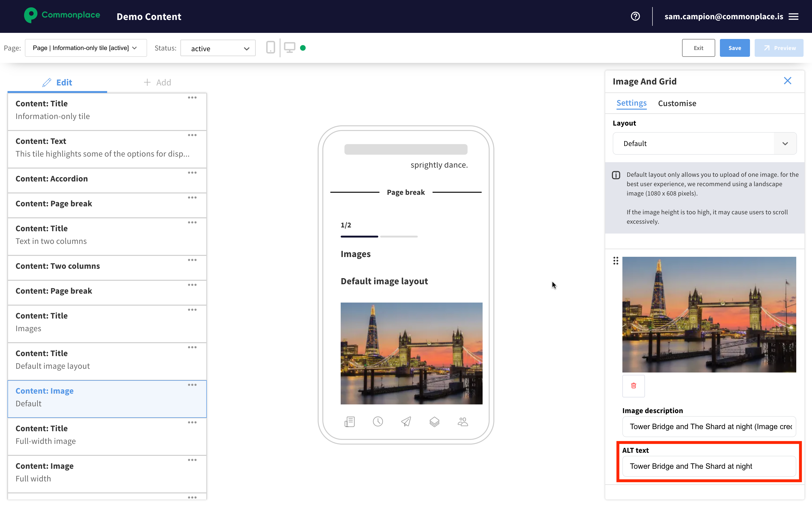Close the Image And Grid panel
This screenshot has width=812, height=507.
pos(788,81)
